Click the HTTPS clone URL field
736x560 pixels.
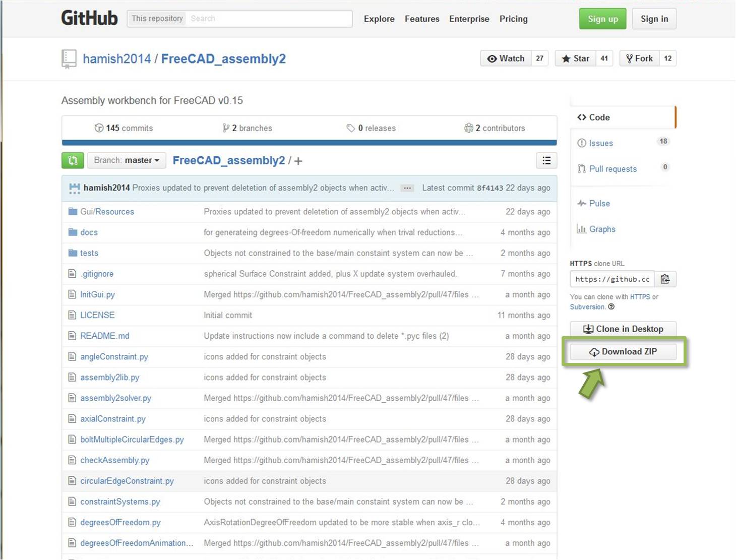[612, 279]
